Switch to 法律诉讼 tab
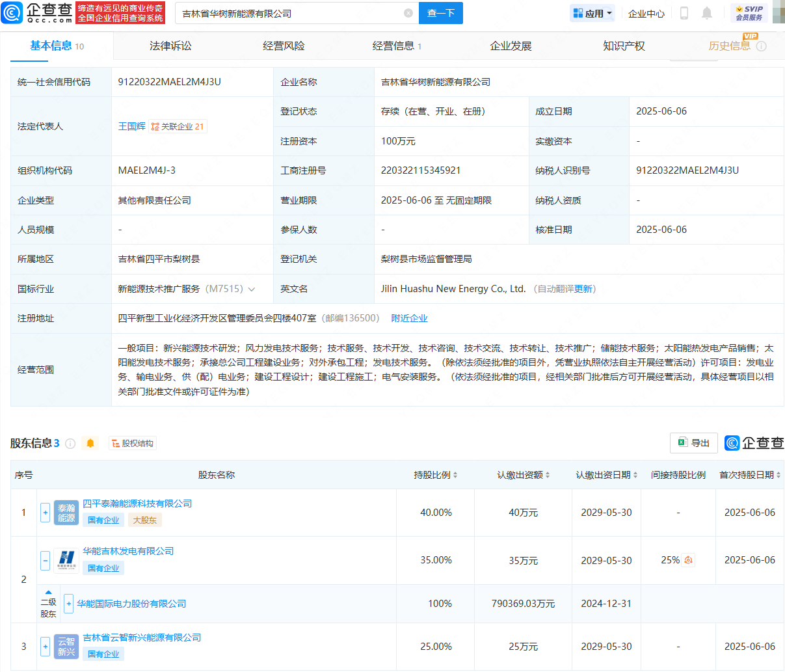 (x=170, y=46)
